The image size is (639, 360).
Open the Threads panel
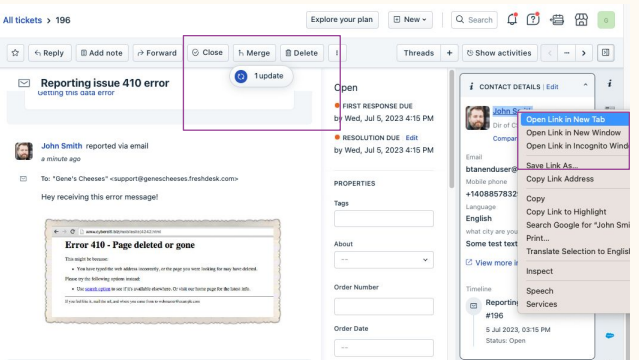[x=419, y=53]
